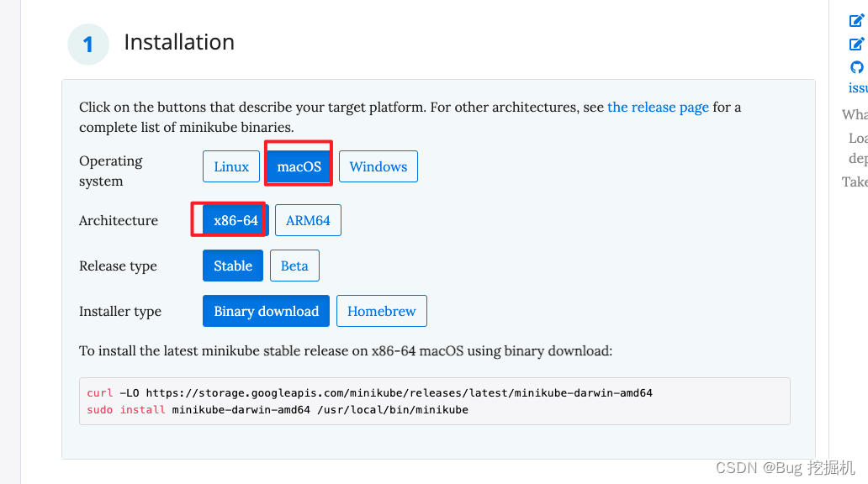Click the Installation heading
The image size is (868, 484).
click(179, 42)
